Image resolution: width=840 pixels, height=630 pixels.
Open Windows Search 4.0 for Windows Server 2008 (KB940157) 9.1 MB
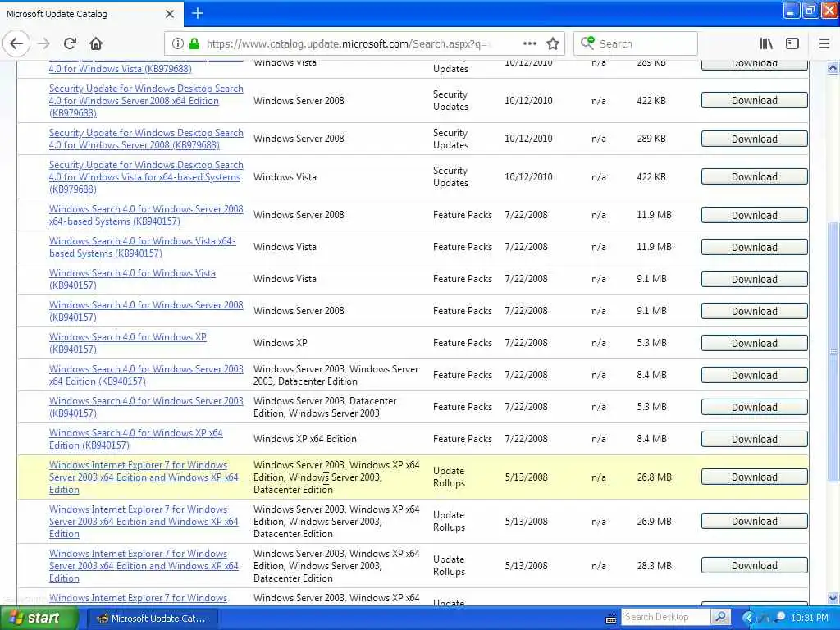146,311
